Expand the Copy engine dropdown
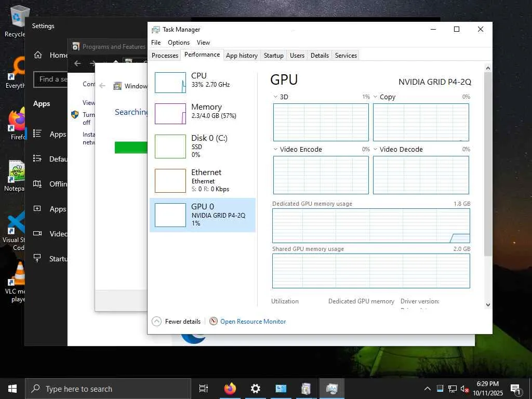 (375, 97)
